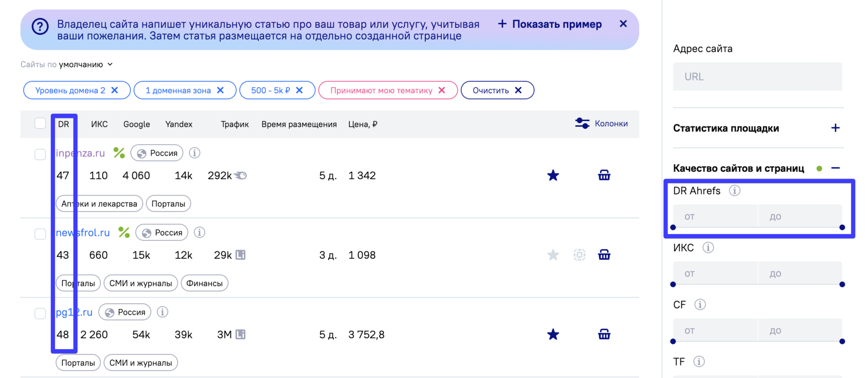
Task: Click Показать пример link in banner
Action: coord(550,24)
